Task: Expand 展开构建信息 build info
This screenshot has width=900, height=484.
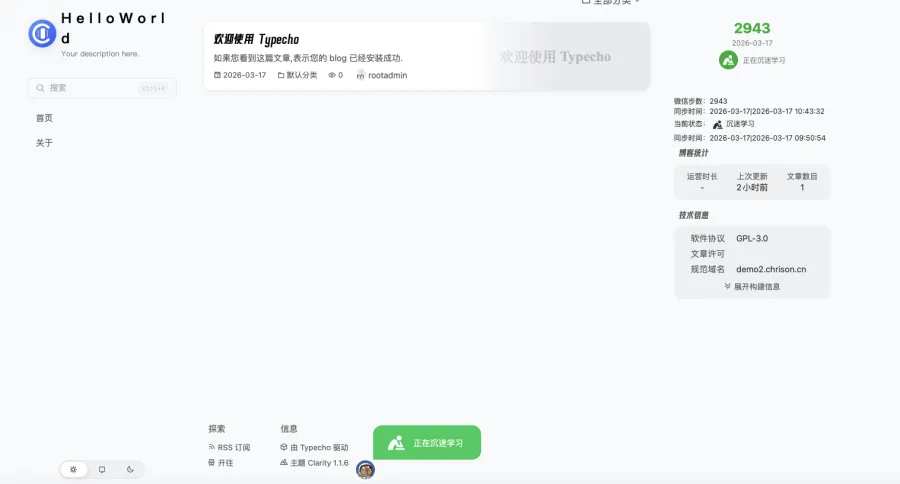Action: pos(752,286)
